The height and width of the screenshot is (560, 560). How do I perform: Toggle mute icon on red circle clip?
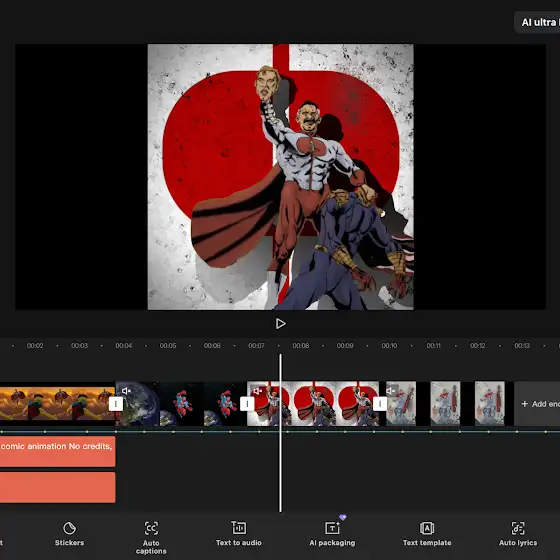coord(257,391)
